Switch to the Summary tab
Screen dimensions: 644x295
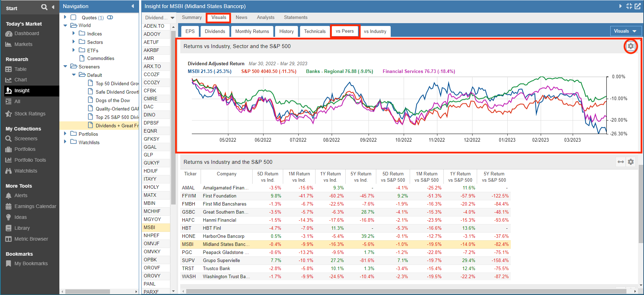click(x=192, y=18)
